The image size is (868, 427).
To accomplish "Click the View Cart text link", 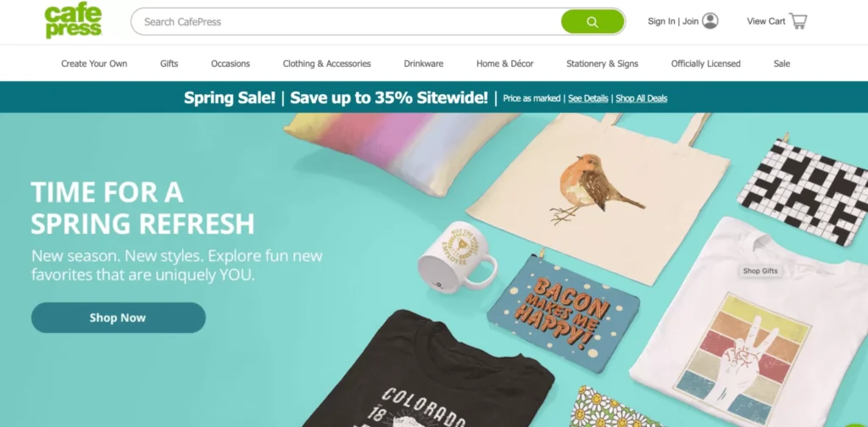I will (765, 21).
